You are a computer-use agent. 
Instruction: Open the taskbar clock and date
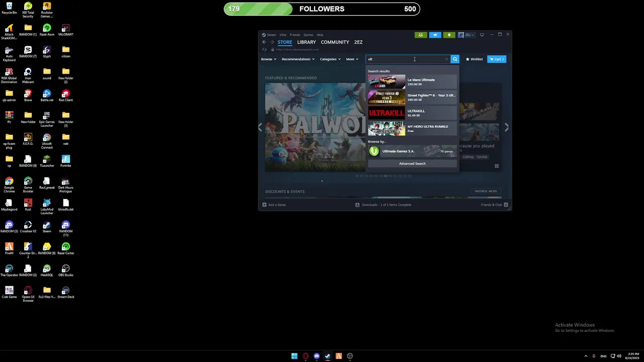[633, 356]
